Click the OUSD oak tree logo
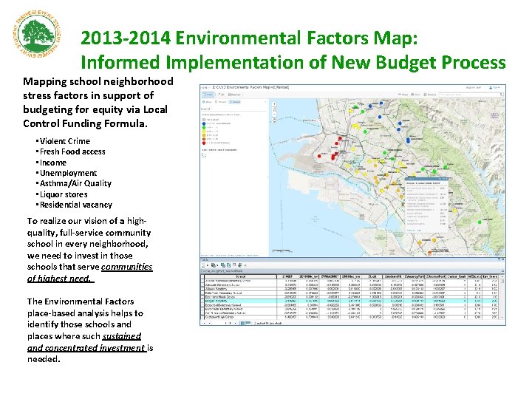 tap(38, 33)
